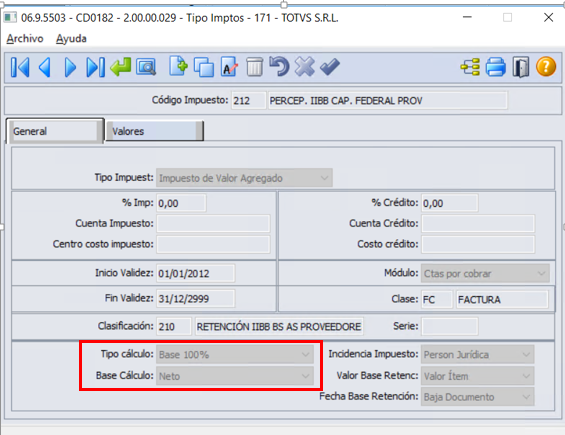Cancel changes with X icon
Screen dimensions: 565x435
pos(304,67)
